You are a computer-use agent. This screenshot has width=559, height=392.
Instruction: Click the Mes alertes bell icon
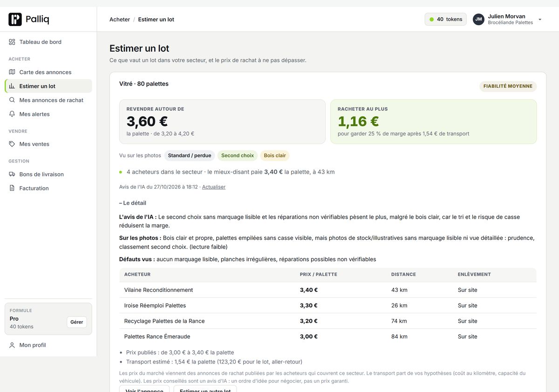point(12,114)
